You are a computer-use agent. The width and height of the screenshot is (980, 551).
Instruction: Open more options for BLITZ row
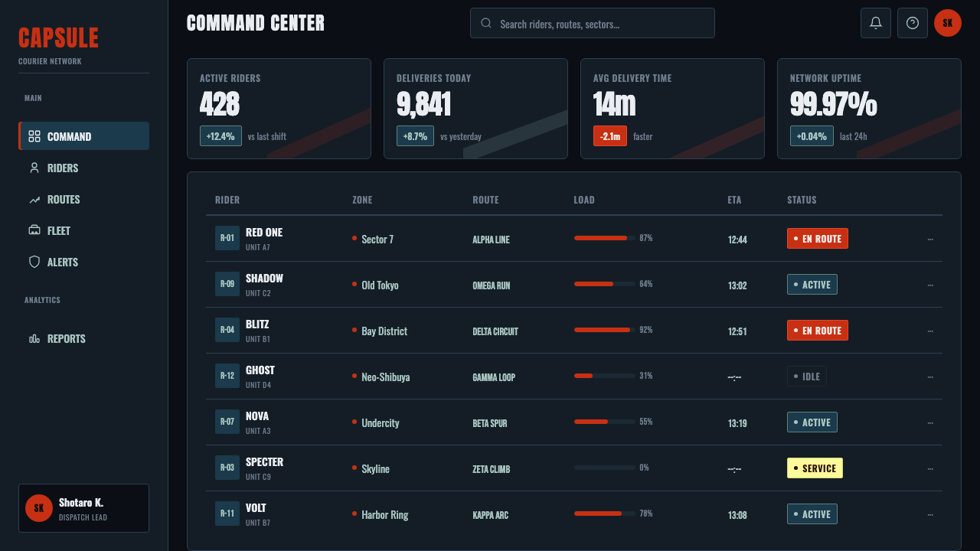tap(930, 331)
